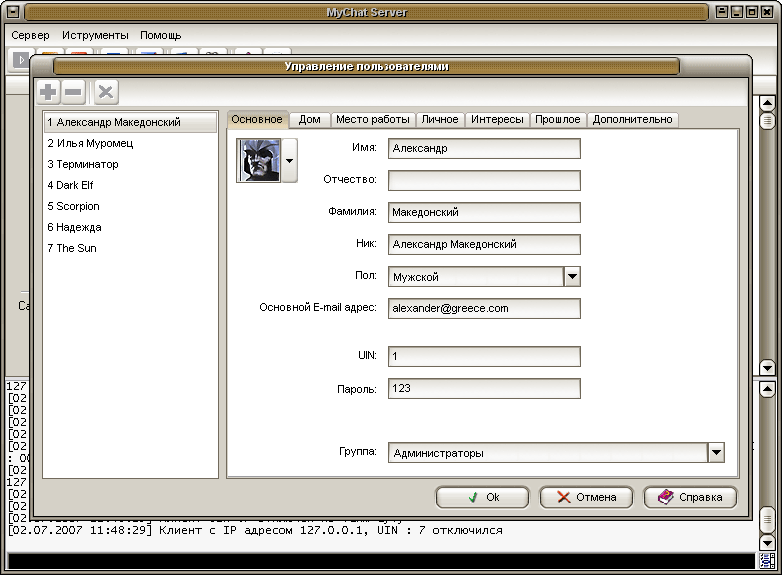Open the Дополнительно tab
Screen dimensions: 782x575
[632, 120]
